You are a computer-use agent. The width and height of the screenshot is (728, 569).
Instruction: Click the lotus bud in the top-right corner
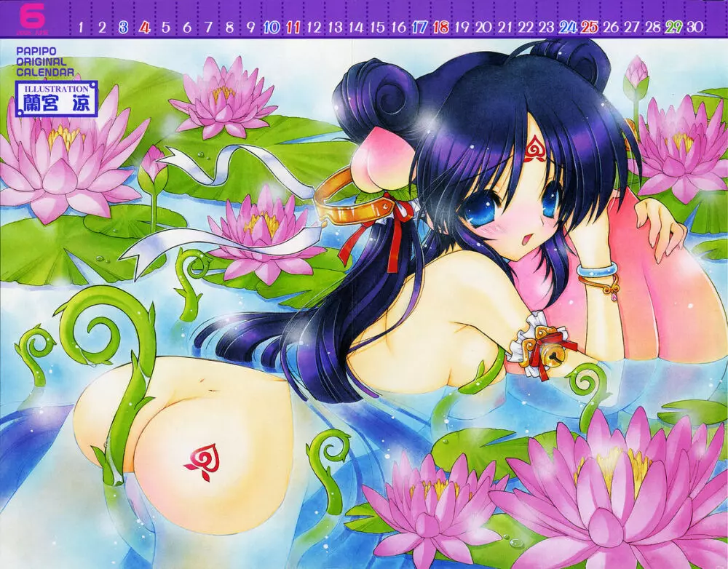tap(637, 71)
